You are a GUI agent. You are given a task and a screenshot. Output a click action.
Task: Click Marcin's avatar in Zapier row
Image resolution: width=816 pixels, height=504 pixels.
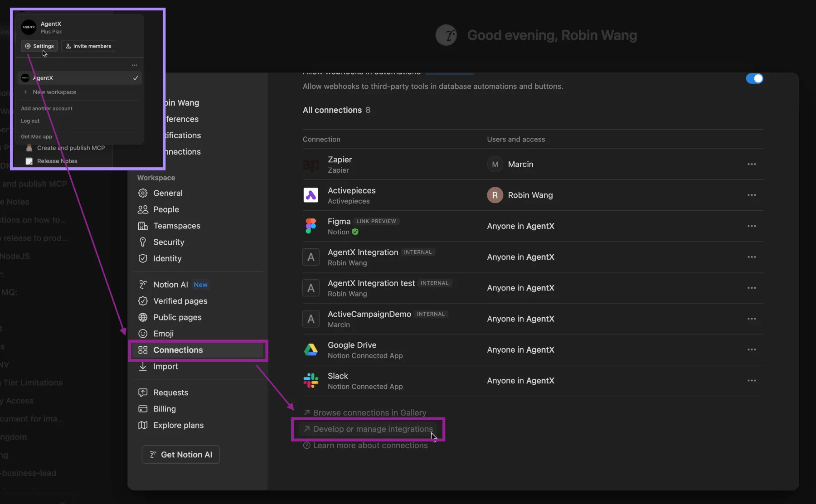495,164
